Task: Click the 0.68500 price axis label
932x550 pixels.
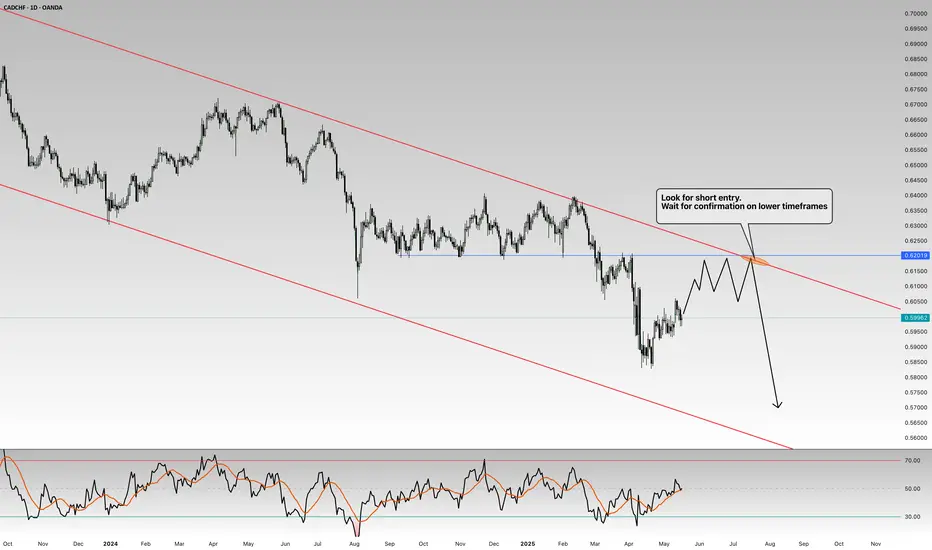Action: click(x=915, y=59)
